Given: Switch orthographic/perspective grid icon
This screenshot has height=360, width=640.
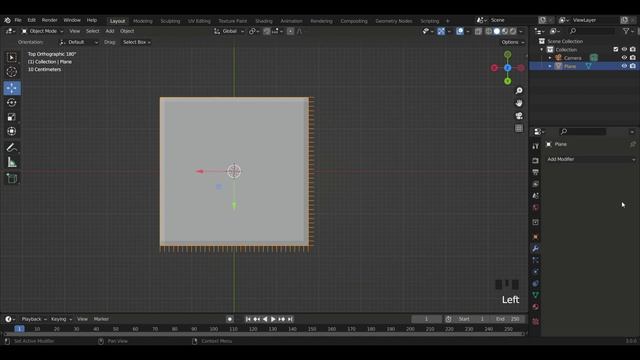Looking at the screenshot, I should point(519,129).
